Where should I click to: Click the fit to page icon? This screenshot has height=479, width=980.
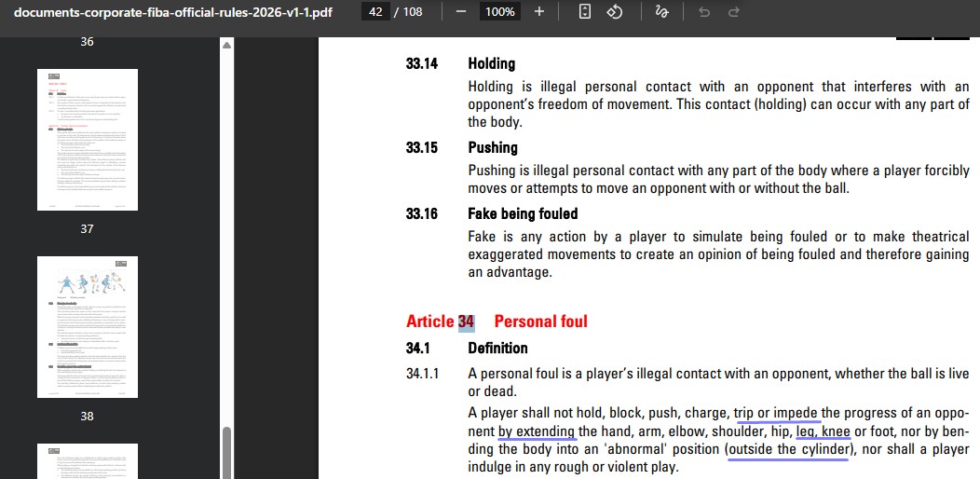click(585, 12)
